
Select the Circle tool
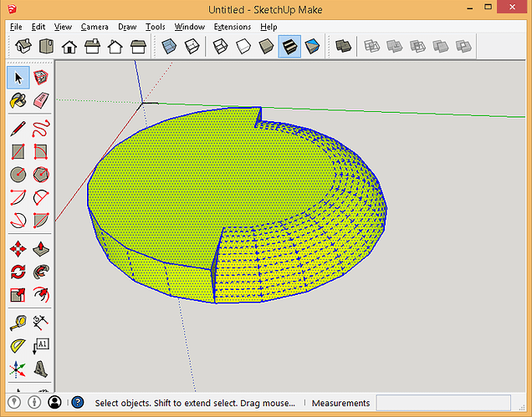[x=18, y=175]
